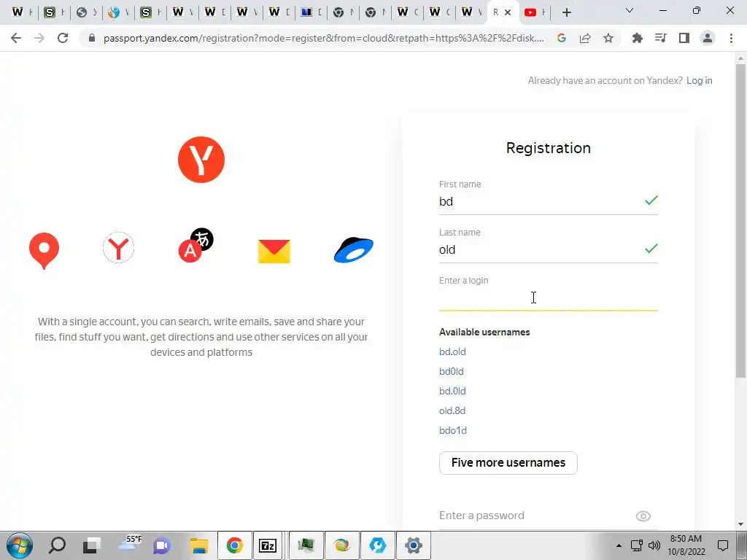Viewport: 747px width, 560px height.
Task: Toggle the browser side panel
Action: pos(684,38)
